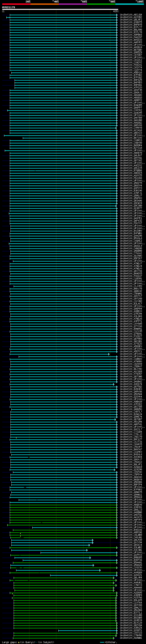Open hit UniRef100_C4QJW1
The width and height of the screenshot is (146, 644).
pos(131,537)
